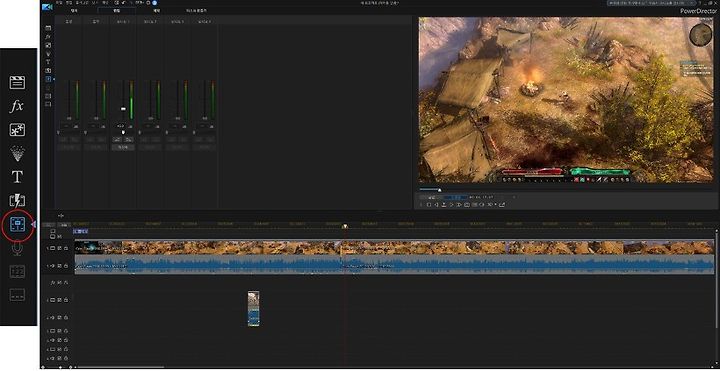Viewport: 720px width, 371px height.
Task: Toggle the enable checkbox on video track 1
Action: pos(59,248)
